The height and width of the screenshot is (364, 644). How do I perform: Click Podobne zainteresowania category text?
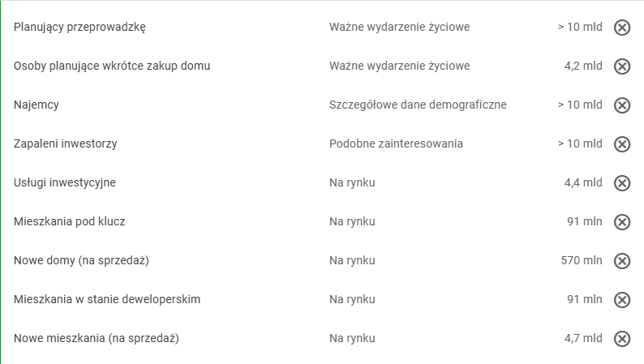click(396, 143)
